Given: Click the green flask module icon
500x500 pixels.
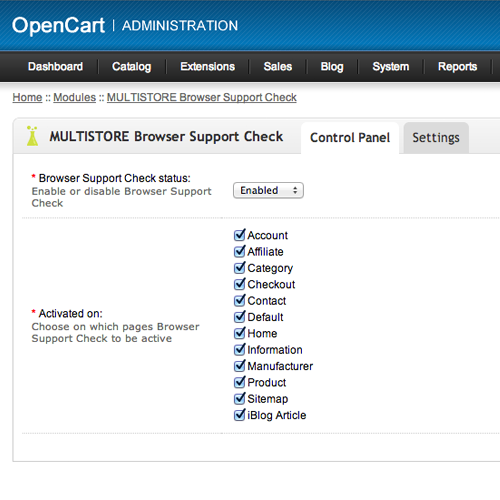Looking at the screenshot, I should click(x=32, y=136).
